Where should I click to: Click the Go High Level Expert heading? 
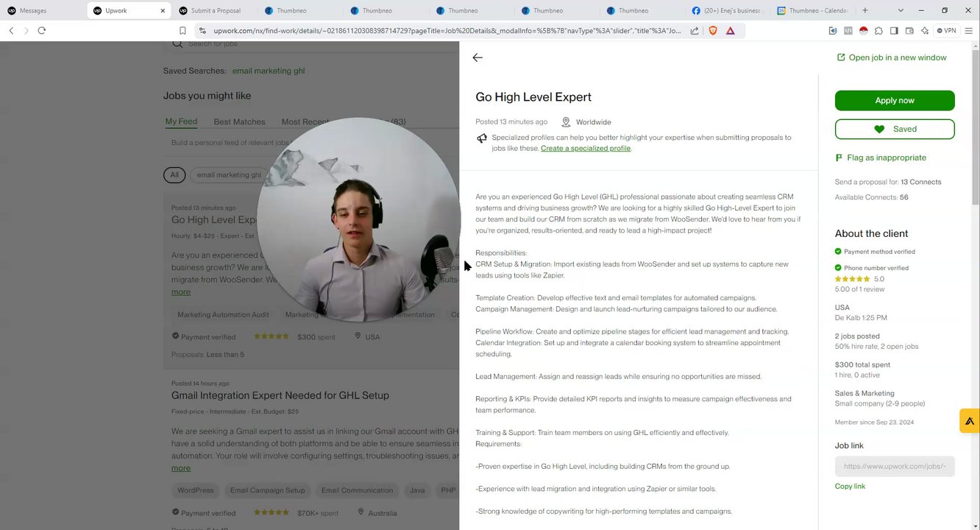[533, 97]
